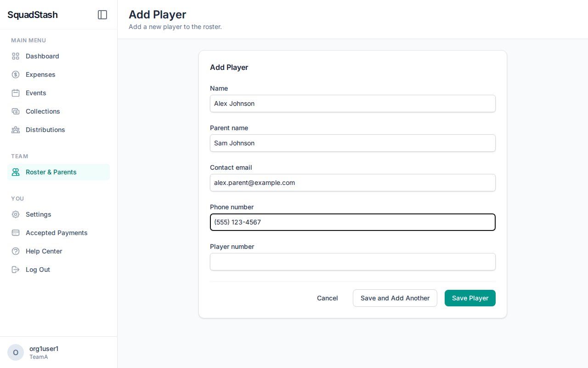Select the Phone number input field
The image size is (588, 368).
[x=352, y=222]
